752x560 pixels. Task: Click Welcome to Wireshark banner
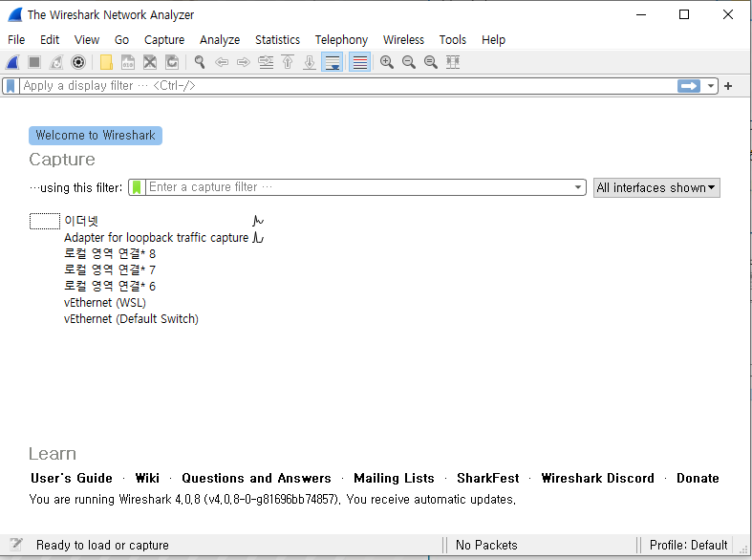tap(96, 136)
